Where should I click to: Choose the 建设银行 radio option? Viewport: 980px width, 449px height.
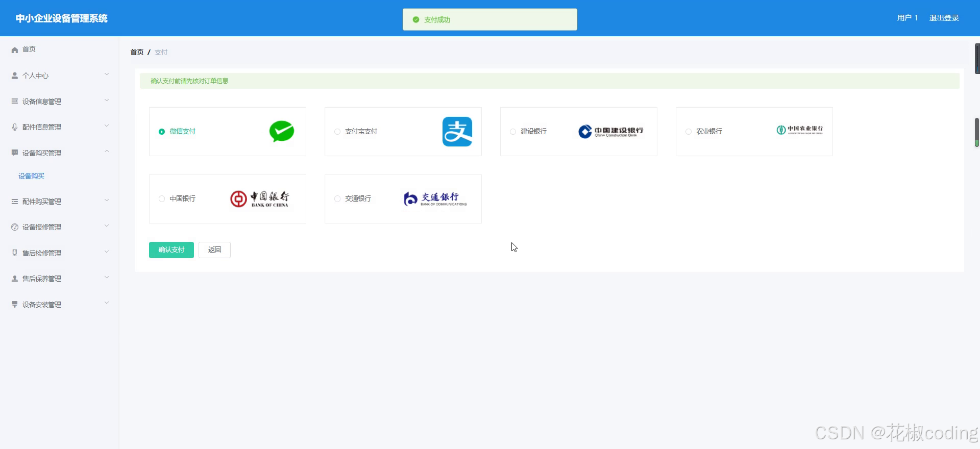513,132
